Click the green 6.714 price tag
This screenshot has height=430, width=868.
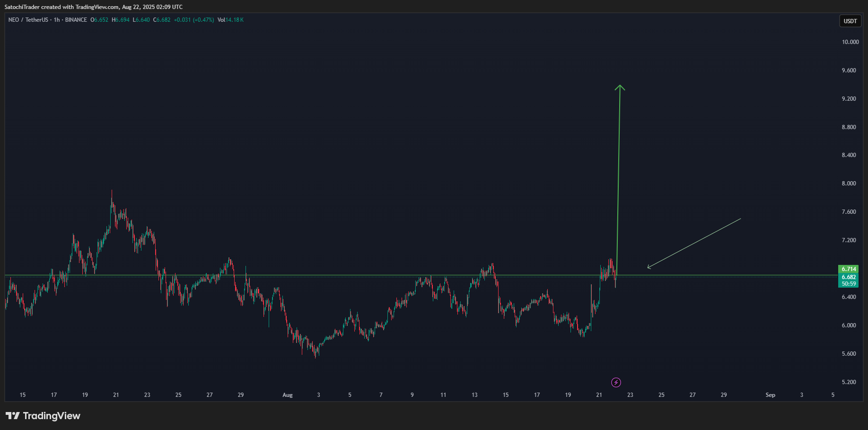(848, 269)
